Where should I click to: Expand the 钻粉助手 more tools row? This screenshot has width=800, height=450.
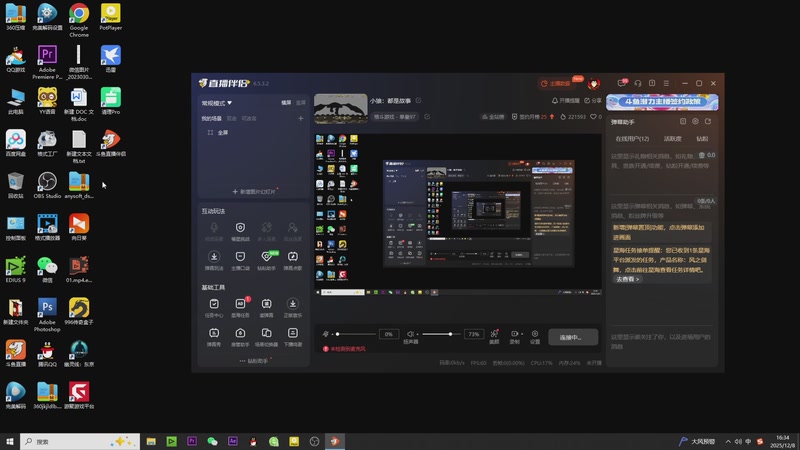point(254,361)
